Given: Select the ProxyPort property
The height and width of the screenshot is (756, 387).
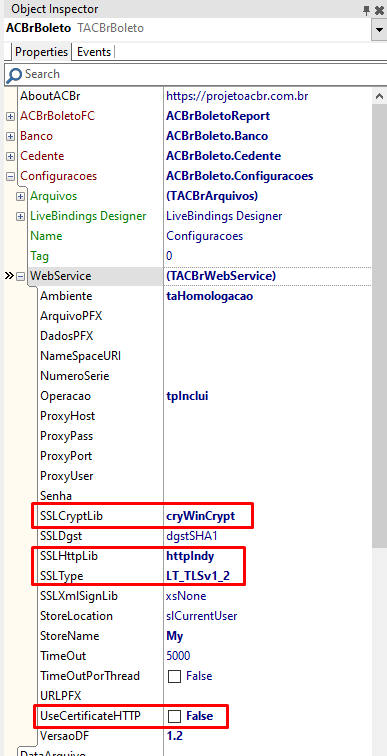Looking at the screenshot, I should 66,456.
